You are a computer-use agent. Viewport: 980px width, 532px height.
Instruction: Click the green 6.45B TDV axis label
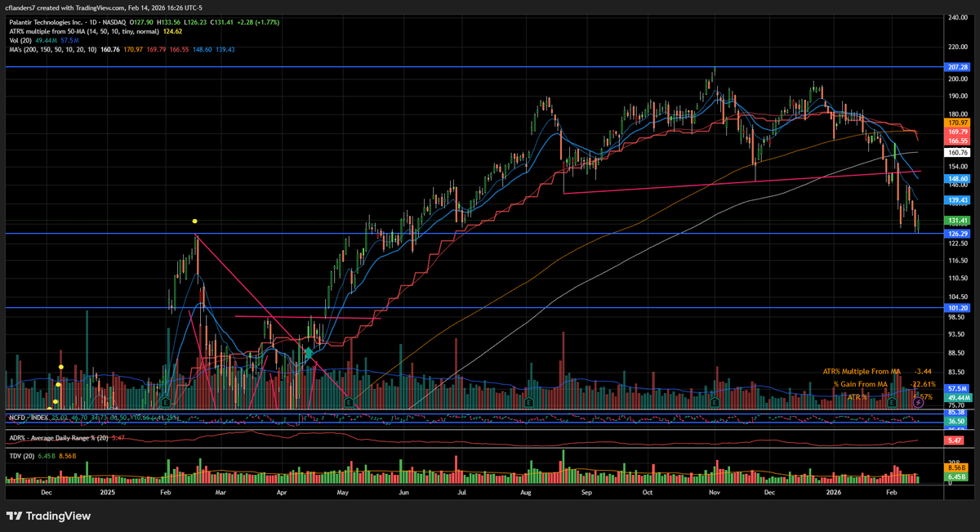tap(955, 476)
